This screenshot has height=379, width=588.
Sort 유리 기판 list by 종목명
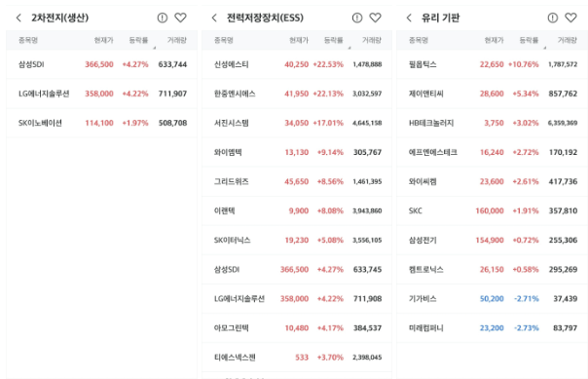[x=419, y=40]
